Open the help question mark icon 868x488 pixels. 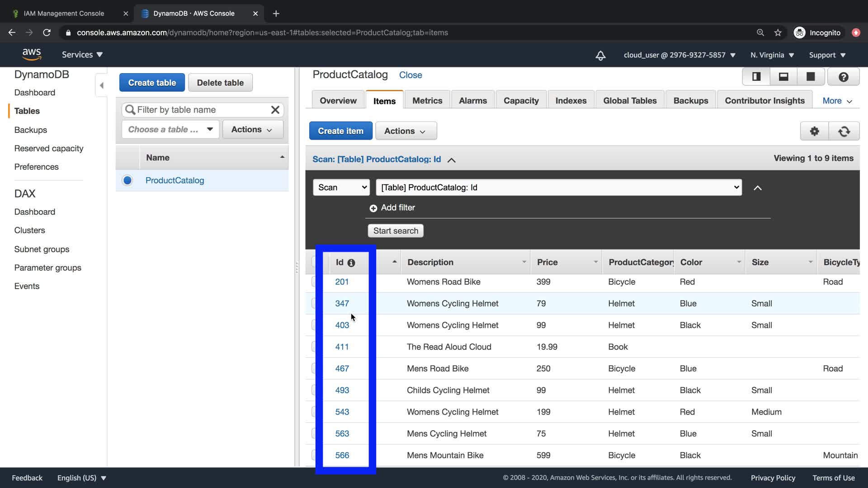click(x=843, y=77)
